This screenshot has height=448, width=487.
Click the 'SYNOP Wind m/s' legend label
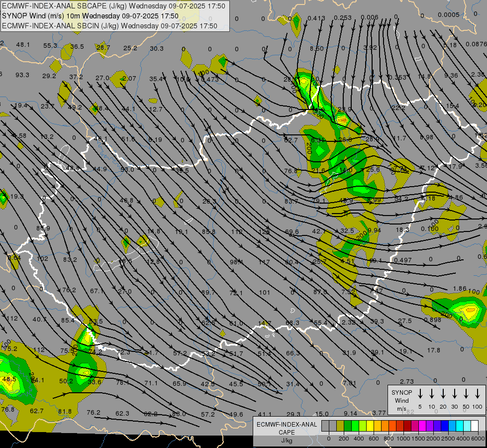(x=401, y=400)
